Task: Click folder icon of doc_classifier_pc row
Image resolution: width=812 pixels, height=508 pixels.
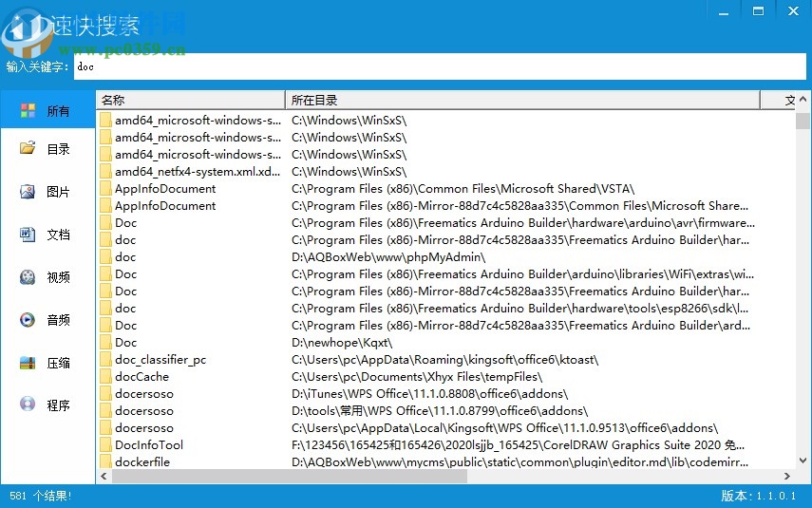Action: [x=105, y=359]
